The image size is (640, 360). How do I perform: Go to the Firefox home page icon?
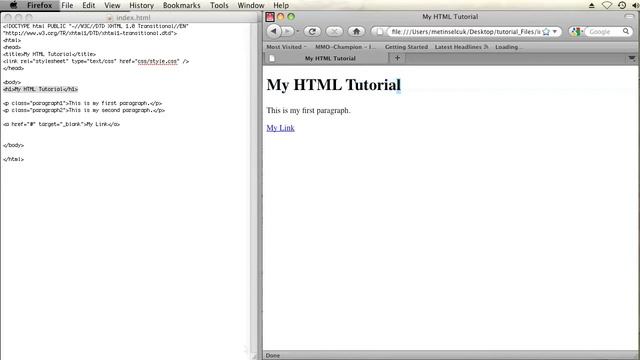[356, 31]
